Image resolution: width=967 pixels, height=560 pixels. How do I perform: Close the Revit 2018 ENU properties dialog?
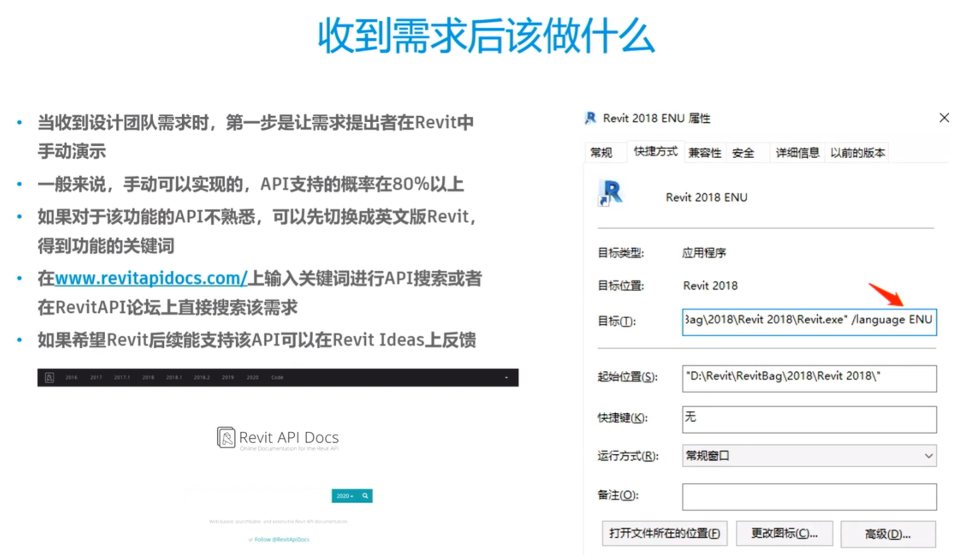point(944,118)
